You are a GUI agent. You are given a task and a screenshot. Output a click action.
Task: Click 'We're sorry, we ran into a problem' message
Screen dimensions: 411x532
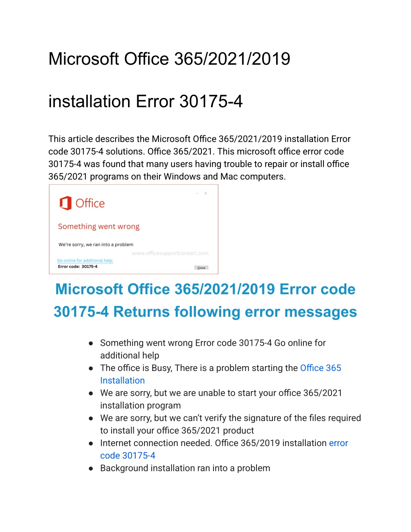point(96,244)
